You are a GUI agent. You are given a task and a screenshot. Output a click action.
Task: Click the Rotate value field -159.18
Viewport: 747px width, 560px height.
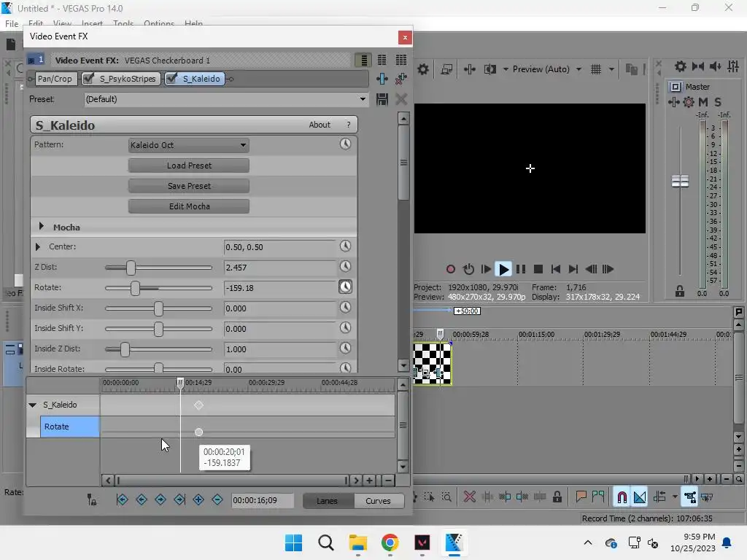280,288
